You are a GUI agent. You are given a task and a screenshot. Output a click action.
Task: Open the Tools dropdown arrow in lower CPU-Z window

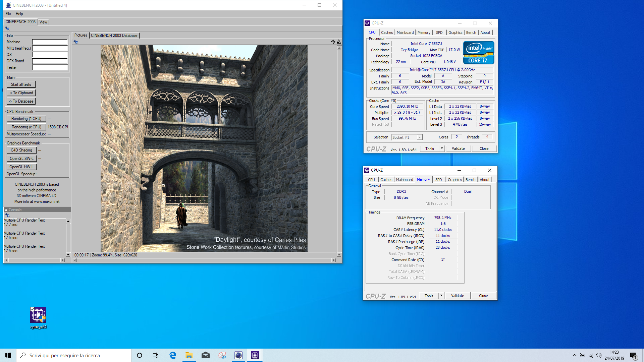[441, 296]
